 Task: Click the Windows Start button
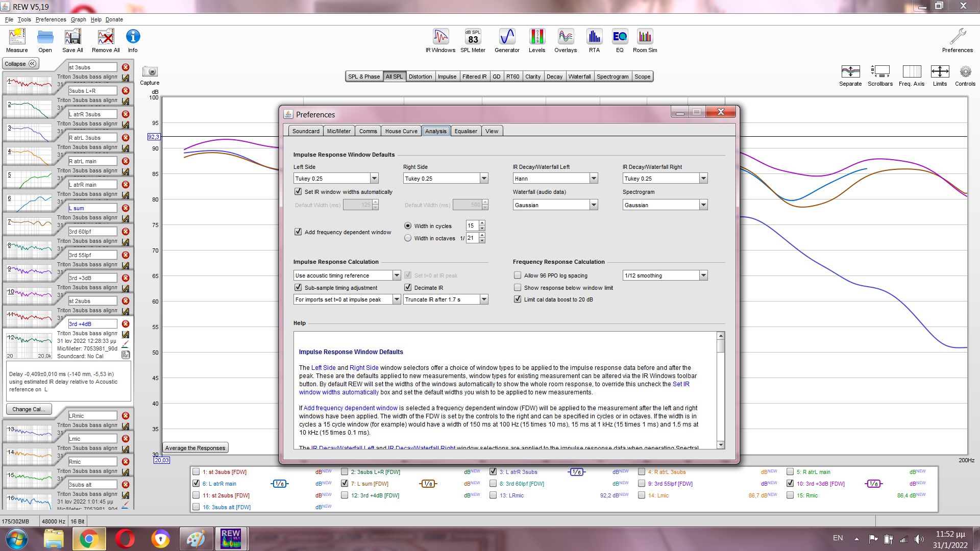tap(16, 538)
